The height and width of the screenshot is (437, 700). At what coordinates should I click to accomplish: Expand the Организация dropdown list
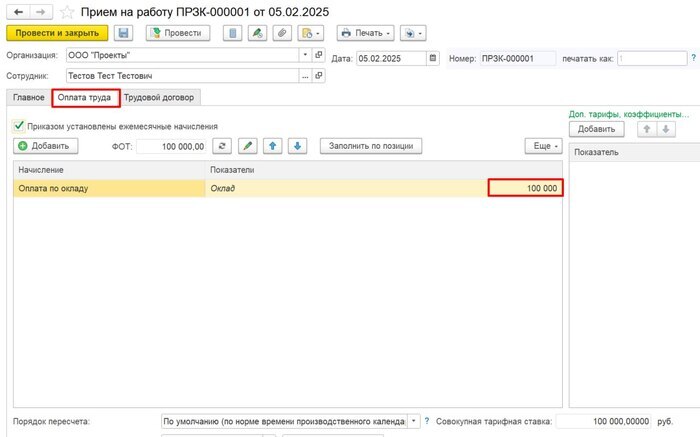(x=305, y=55)
